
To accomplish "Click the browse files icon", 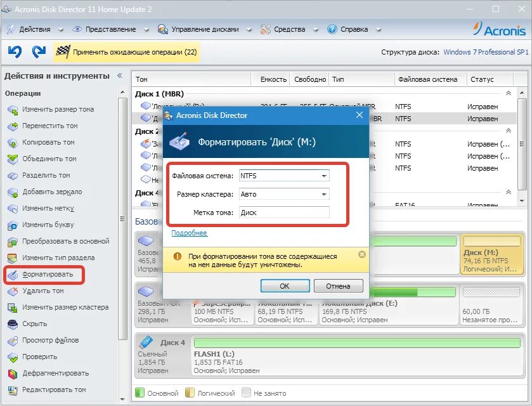I will pyautogui.click(x=13, y=341).
